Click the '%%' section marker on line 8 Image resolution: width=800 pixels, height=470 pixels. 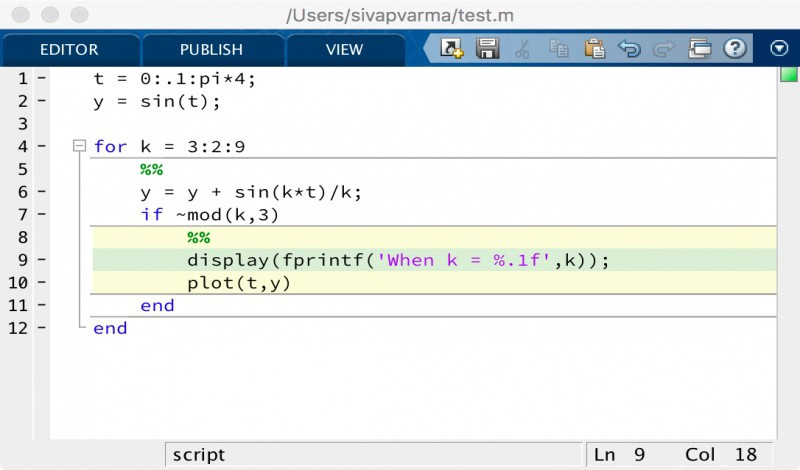(198, 237)
